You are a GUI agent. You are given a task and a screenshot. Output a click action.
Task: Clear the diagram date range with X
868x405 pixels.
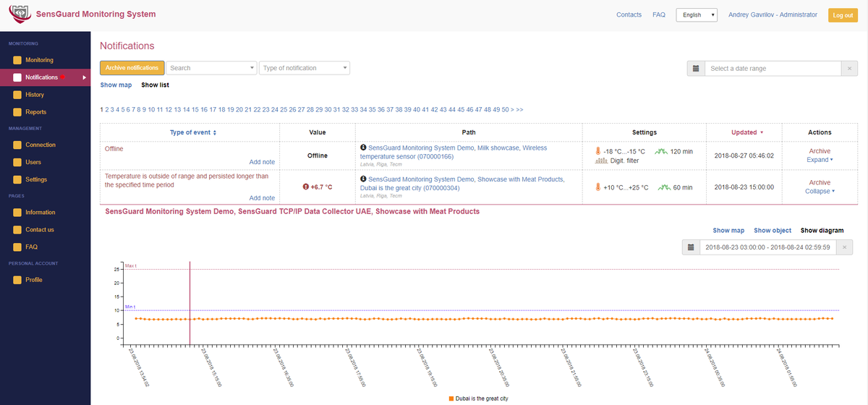(846, 247)
